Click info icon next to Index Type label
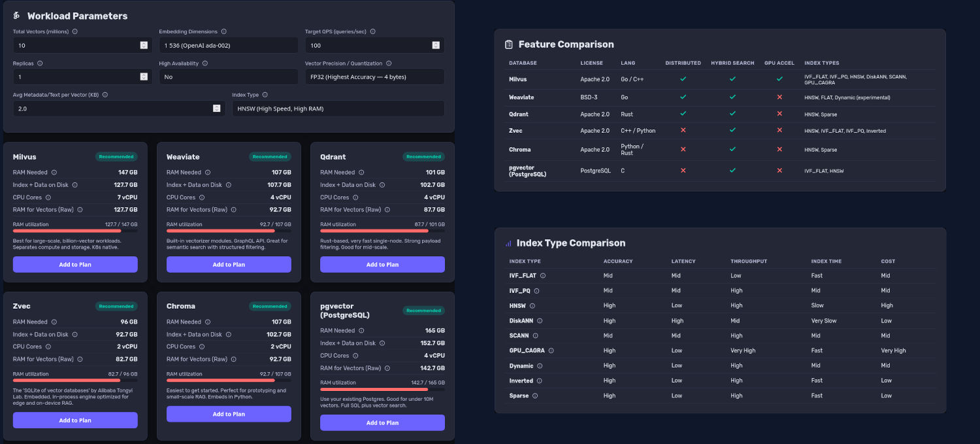The image size is (980, 444). tap(265, 95)
